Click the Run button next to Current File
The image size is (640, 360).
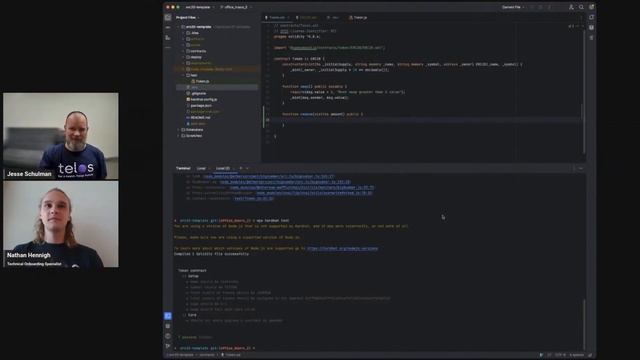click(532, 7)
